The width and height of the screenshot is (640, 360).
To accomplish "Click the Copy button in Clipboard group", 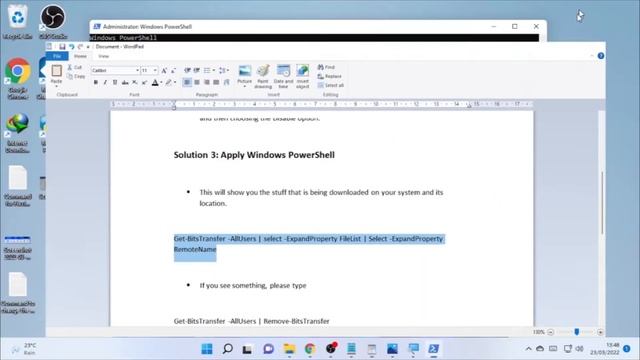I will [x=76, y=76].
